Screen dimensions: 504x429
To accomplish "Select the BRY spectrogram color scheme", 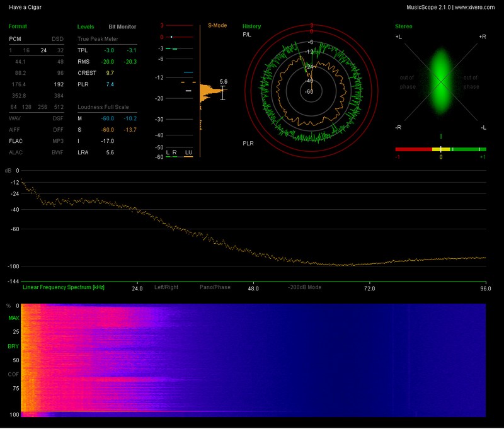I will 13,346.
